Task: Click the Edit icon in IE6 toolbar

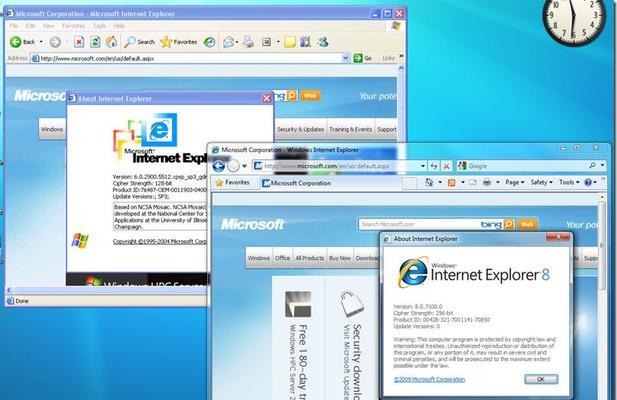Action: pos(266,42)
